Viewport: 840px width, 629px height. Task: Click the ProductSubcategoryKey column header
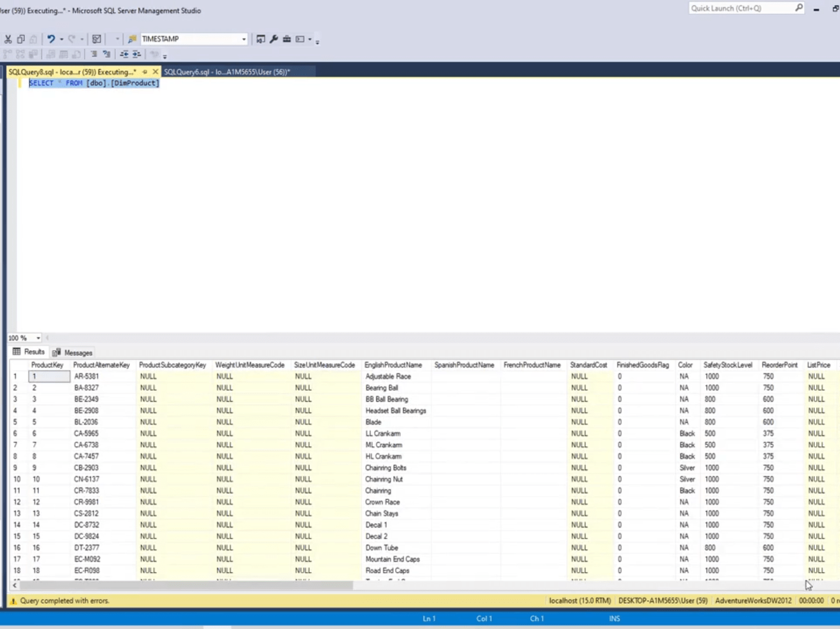pyautogui.click(x=172, y=365)
